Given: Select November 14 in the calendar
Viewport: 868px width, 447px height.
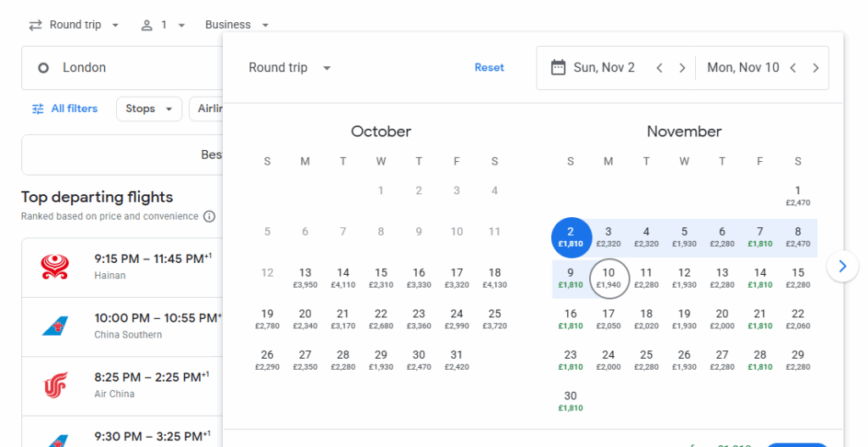Looking at the screenshot, I should (x=759, y=277).
